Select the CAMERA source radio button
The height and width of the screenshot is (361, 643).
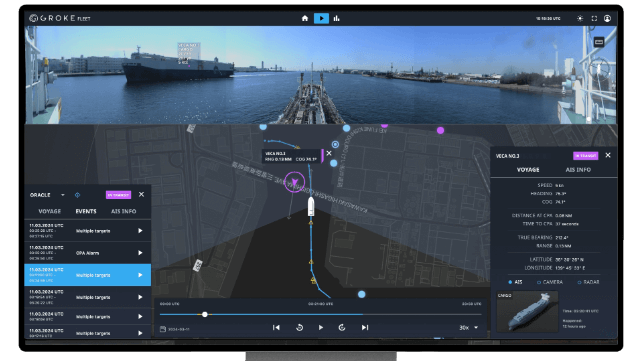click(539, 282)
